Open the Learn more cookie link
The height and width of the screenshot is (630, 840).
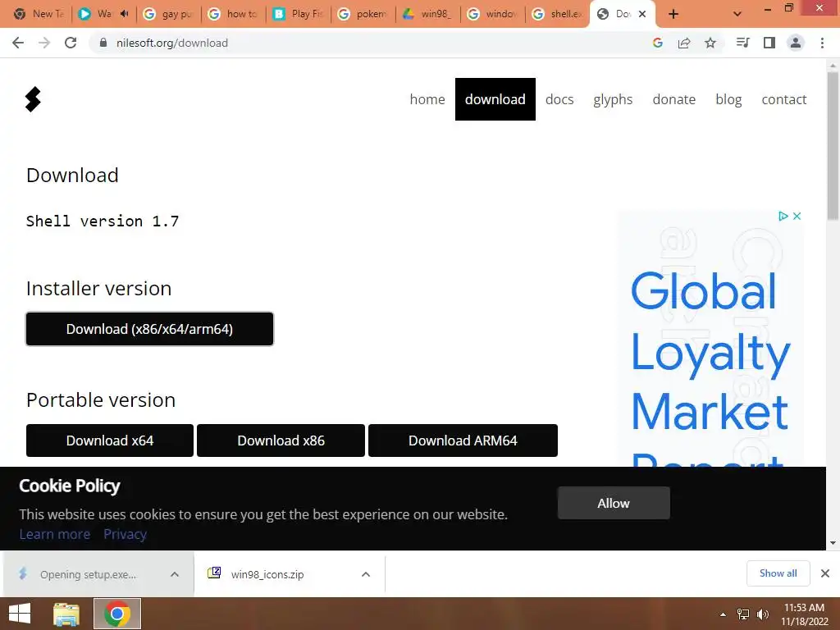coord(55,534)
